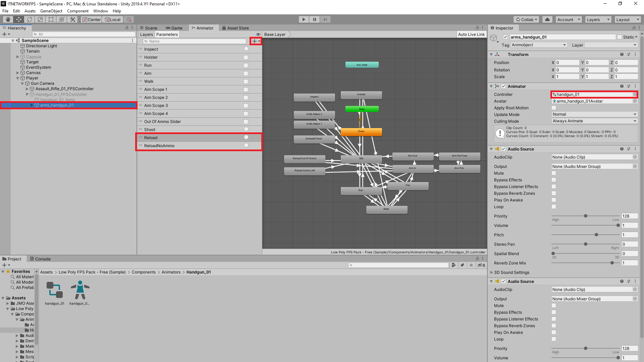The image size is (644, 362).
Task: Select the Hand tool in toolbar
Action: tap(8, 19)
